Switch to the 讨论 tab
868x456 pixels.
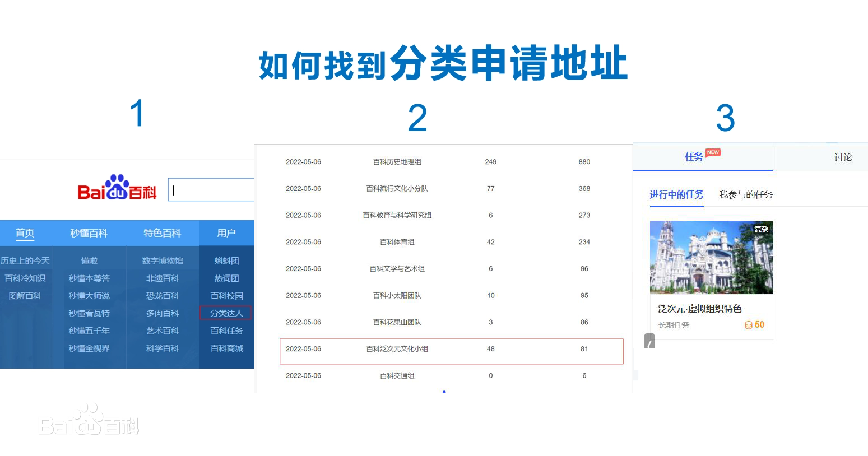(x=843, y=157)
